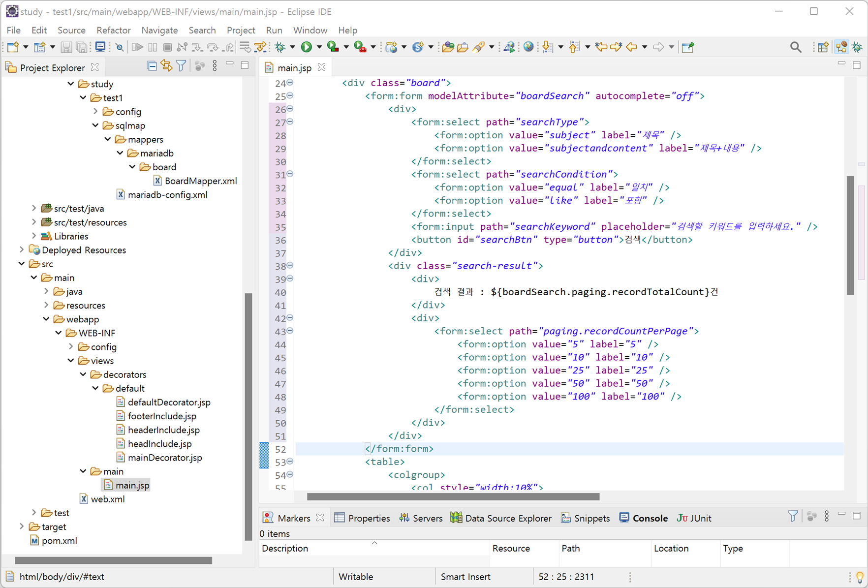Toggle Java EE perspective button

pos(841,47)
